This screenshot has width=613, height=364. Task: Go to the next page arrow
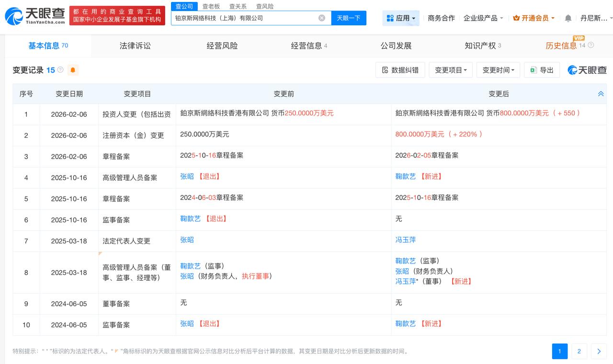599,352
